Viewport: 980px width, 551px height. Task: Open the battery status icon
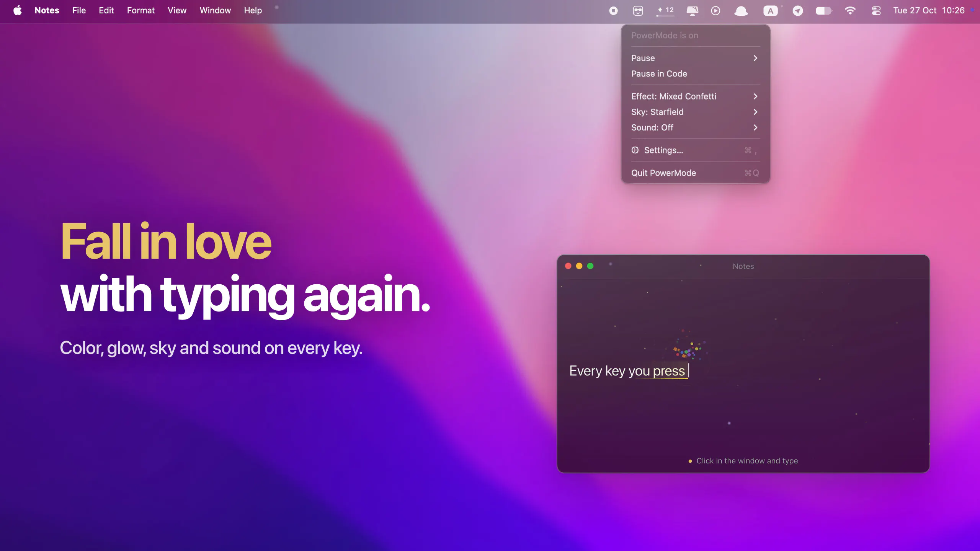pos(824,11)
